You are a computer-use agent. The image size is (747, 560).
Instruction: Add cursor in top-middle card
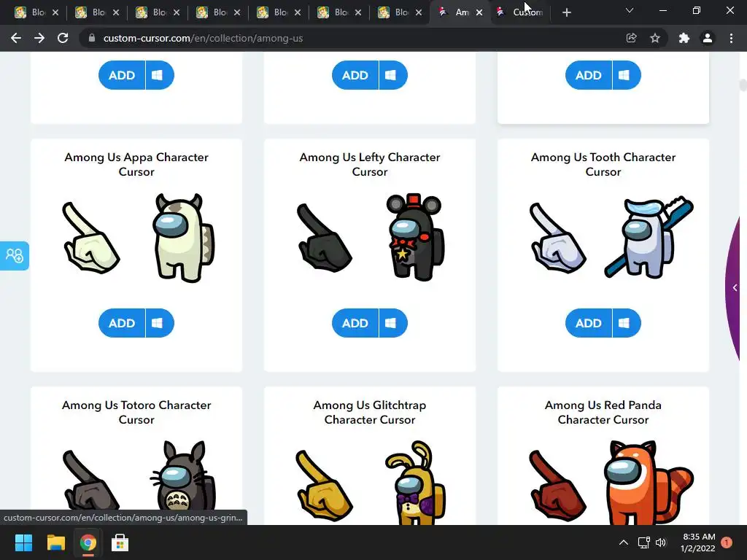[x=355, y=75]
